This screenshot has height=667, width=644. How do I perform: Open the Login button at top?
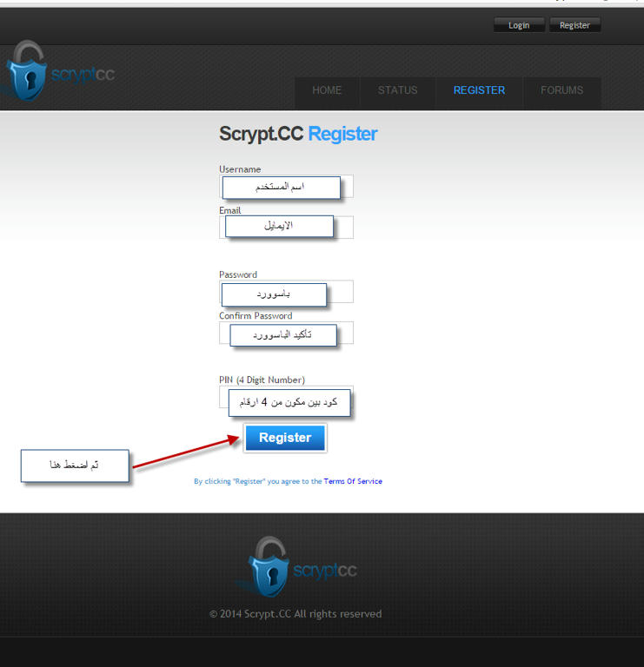[519, 25]
